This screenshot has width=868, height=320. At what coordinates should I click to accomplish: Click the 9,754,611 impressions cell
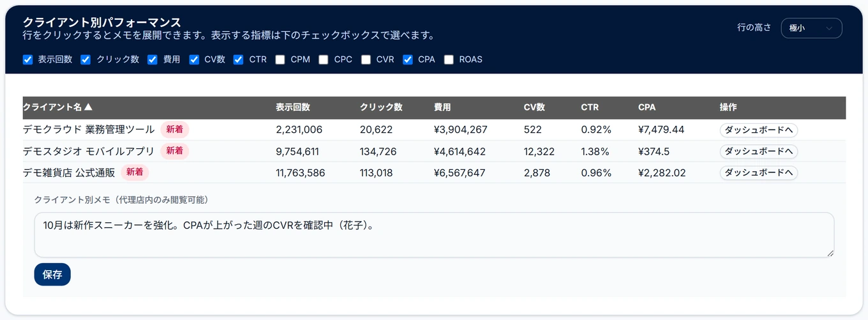298,151
